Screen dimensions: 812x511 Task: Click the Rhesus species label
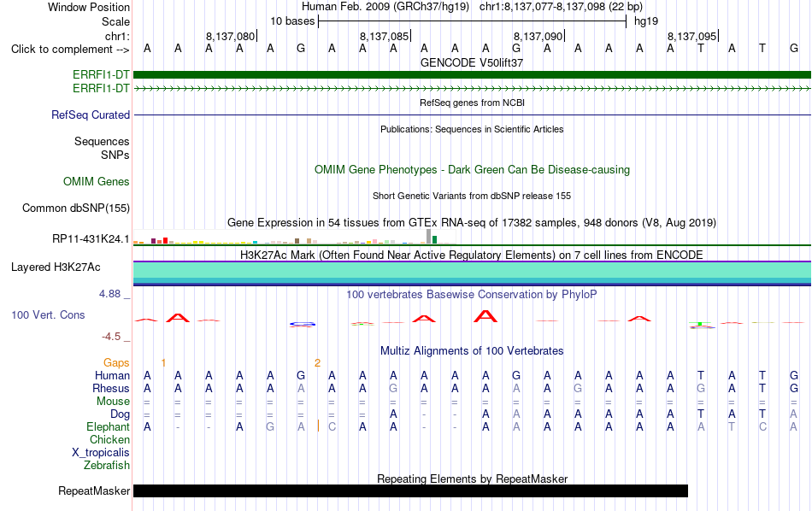click(111, 389)
